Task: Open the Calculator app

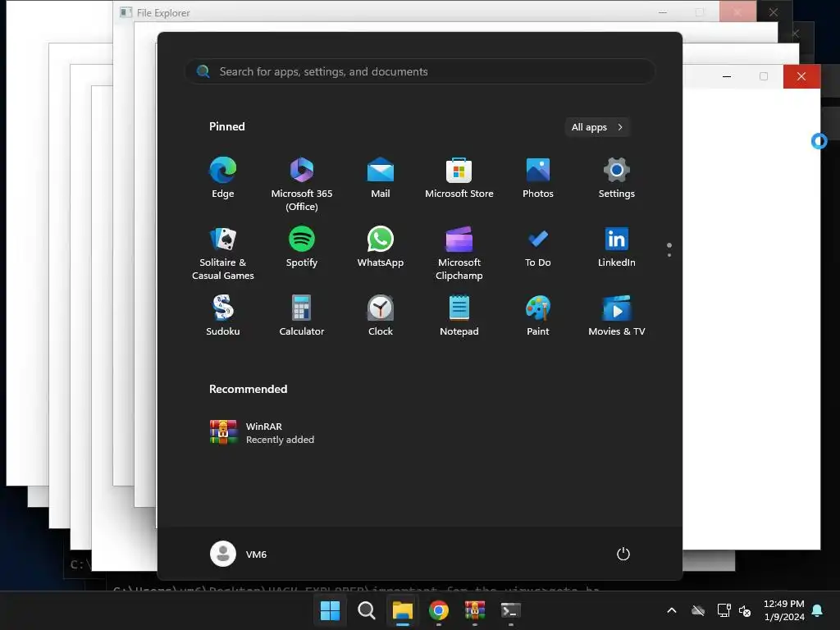Action: tap(302, 316)
